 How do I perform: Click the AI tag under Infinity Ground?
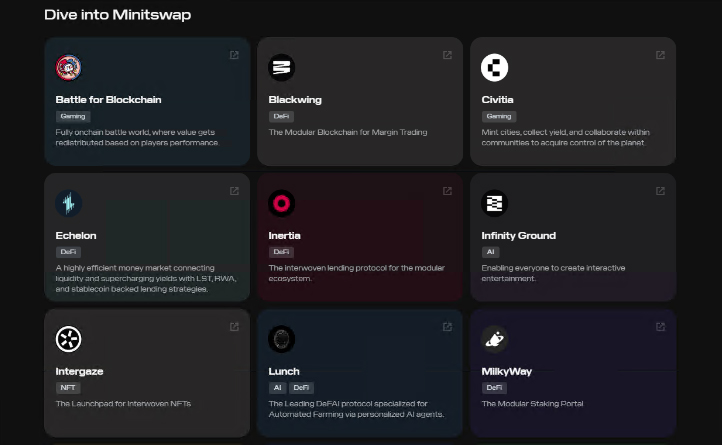point(490,252)
